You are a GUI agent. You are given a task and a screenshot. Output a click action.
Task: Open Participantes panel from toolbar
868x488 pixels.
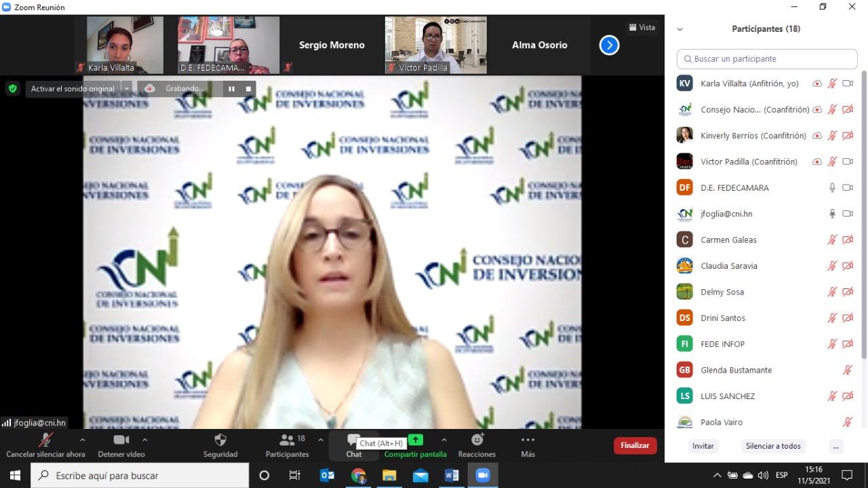tap(288, 446)
